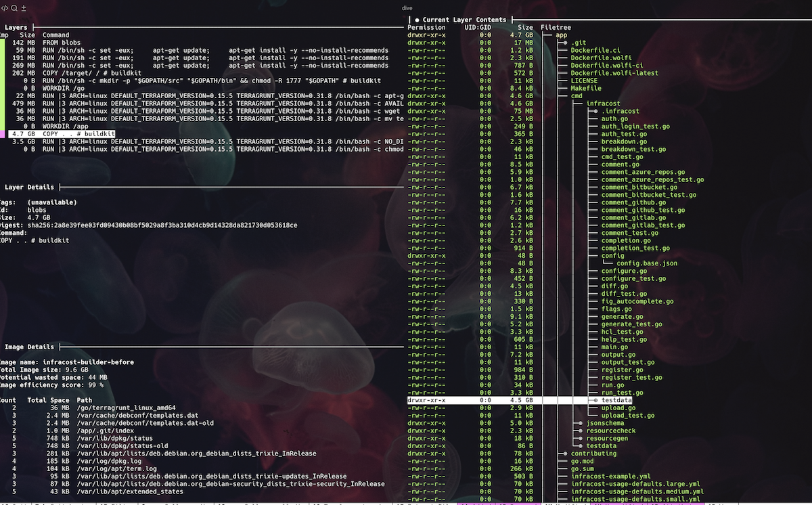
Task: Select the COPY /target/ layer
Action: [x=203, y=73]
